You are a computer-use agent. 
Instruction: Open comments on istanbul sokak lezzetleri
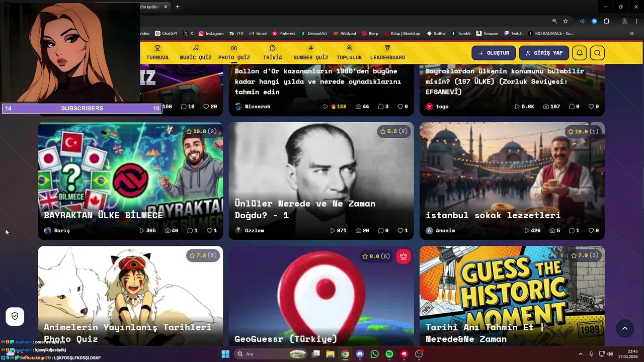574,230
